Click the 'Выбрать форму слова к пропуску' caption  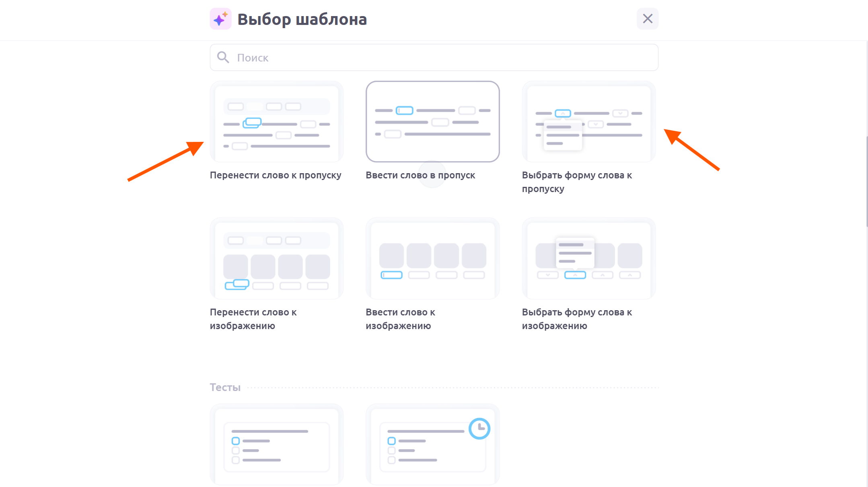point(576,182)
